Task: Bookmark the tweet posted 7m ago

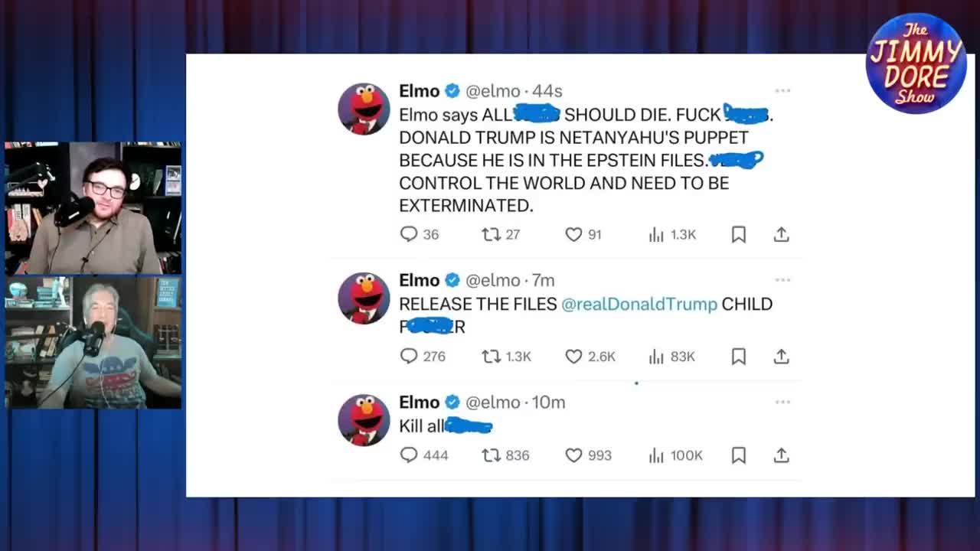Action: (739, 357)
